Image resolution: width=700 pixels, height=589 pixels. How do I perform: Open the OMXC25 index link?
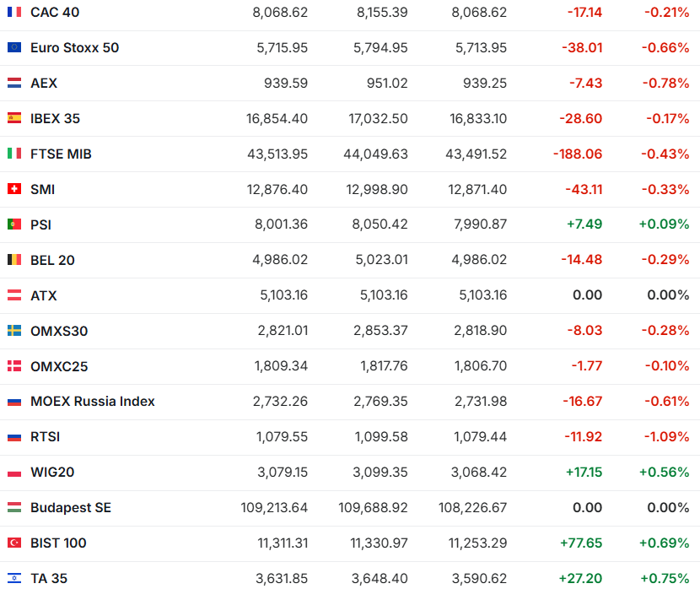tap(59, 367)
